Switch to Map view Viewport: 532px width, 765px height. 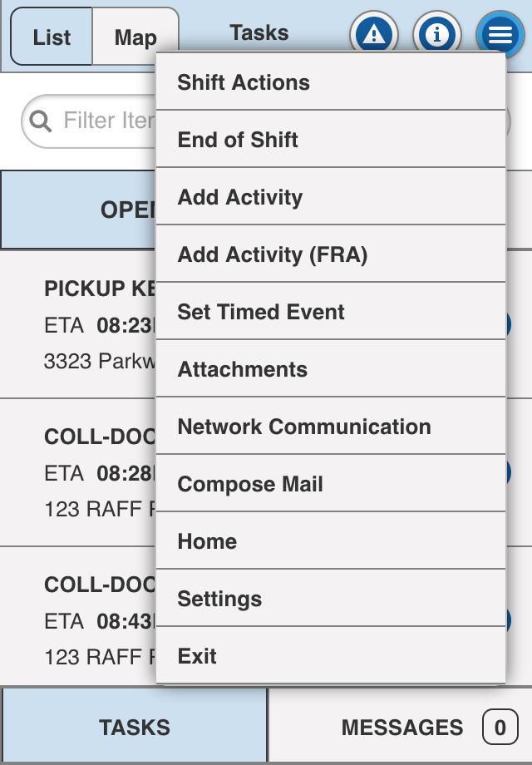click(x=135, y=37)
